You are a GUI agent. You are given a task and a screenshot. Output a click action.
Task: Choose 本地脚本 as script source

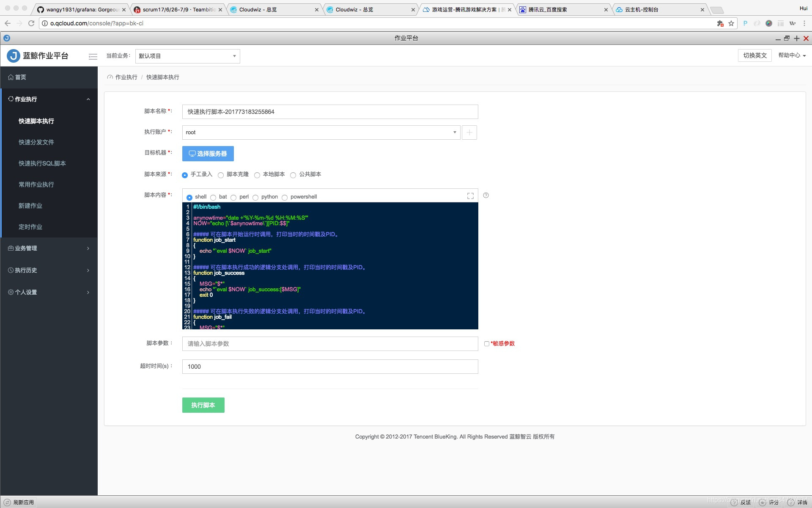[257, 175]
